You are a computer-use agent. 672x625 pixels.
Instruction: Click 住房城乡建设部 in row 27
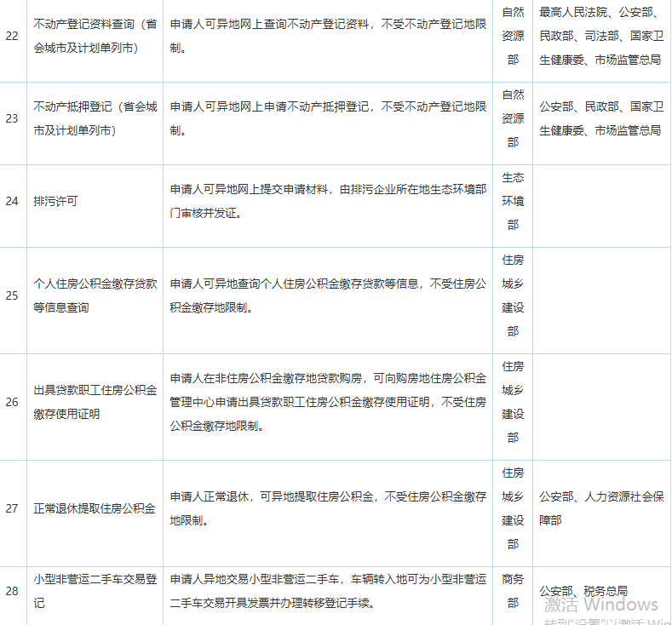[x=513, y=508]
